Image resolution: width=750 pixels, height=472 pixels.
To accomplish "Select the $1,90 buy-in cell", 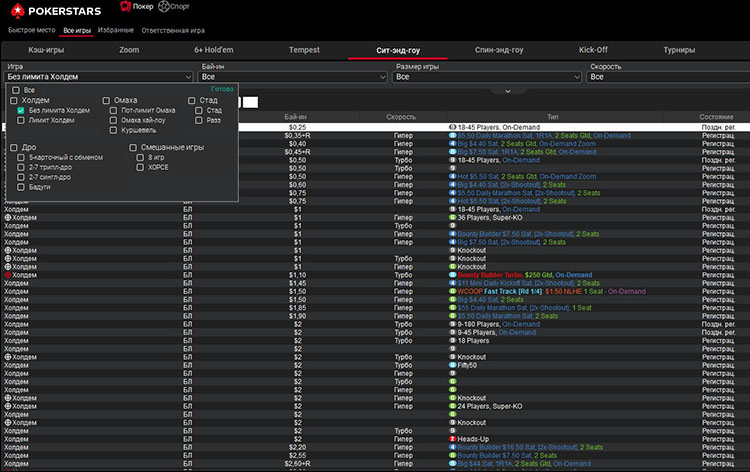I will click(x=298, y=316).
